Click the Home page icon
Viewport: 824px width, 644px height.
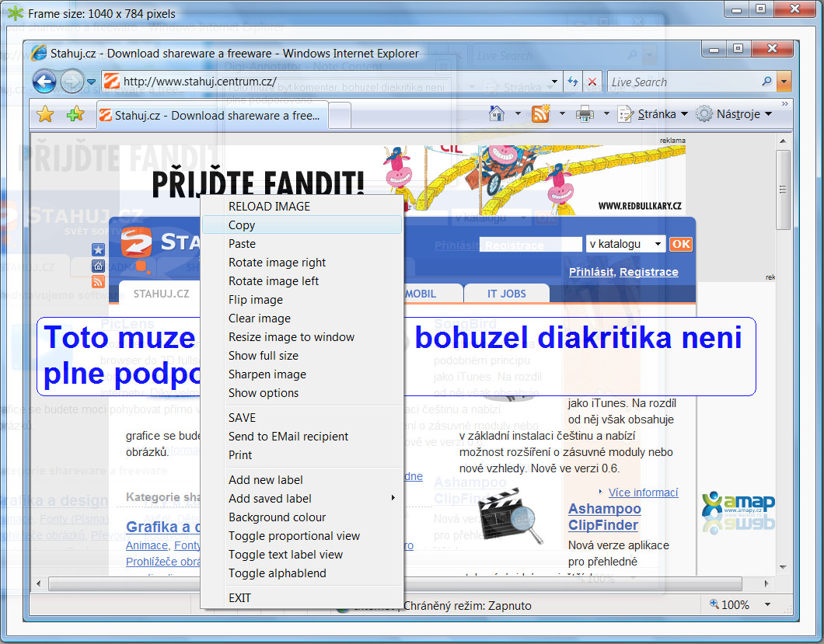click(x=497, y=113)
